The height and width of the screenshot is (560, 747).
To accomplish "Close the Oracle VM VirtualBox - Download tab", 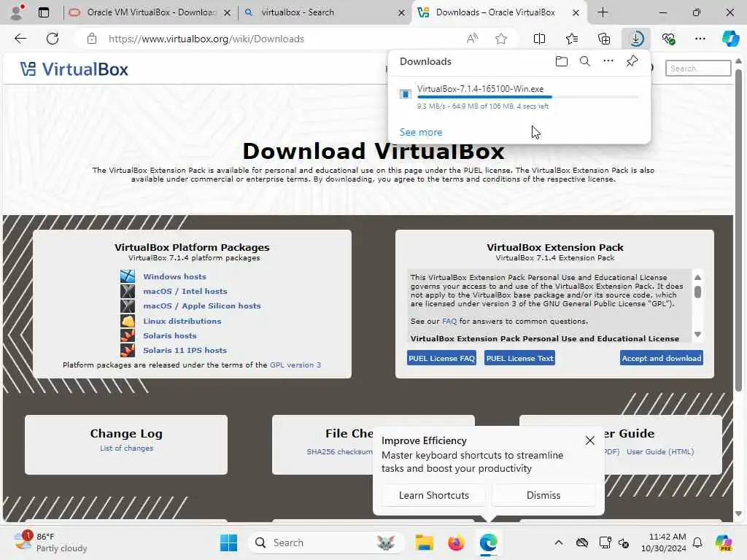I will pyautogui.click(x=228, y=13).
